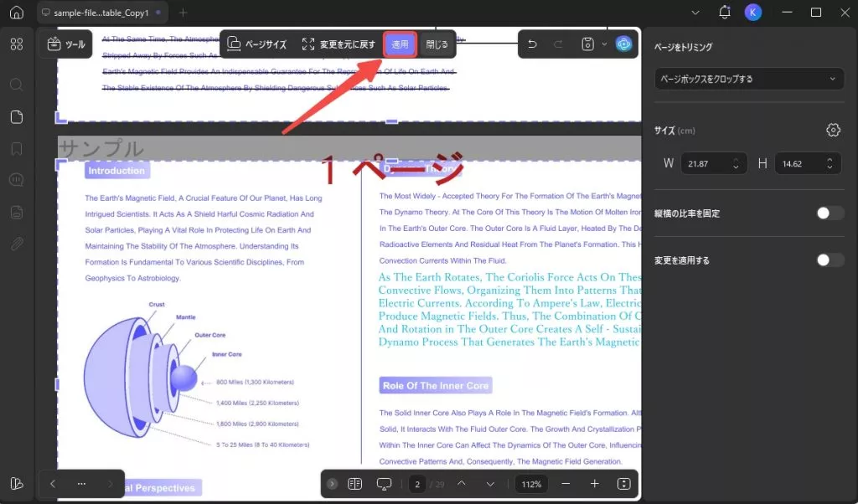Click the Introduction heading

tap(117, 171)
